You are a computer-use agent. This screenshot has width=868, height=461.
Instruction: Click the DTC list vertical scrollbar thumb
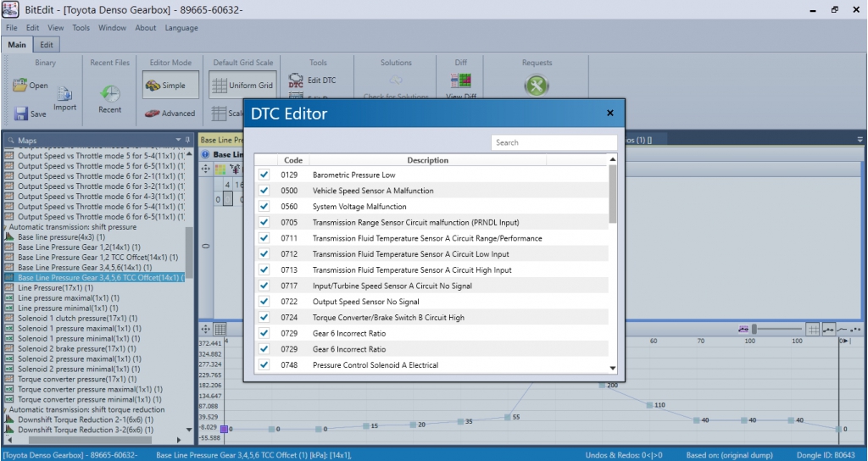point(612,194)
